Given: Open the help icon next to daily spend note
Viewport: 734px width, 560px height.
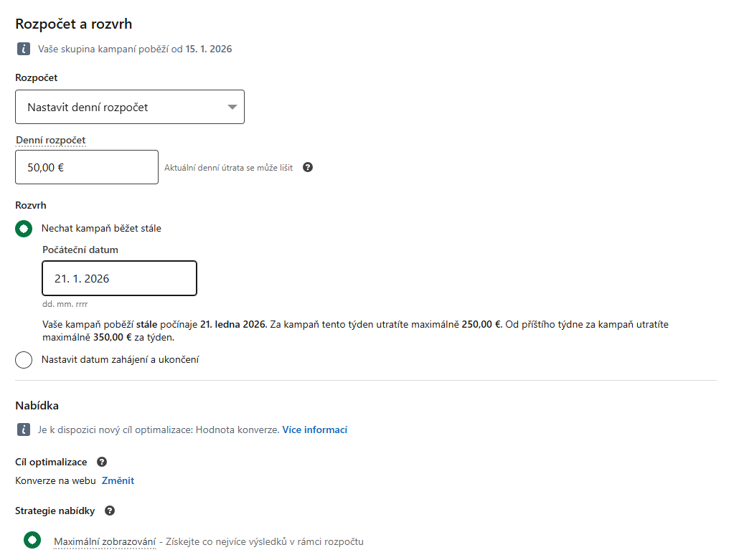Looking at the screenshot, I should (308, 167).
